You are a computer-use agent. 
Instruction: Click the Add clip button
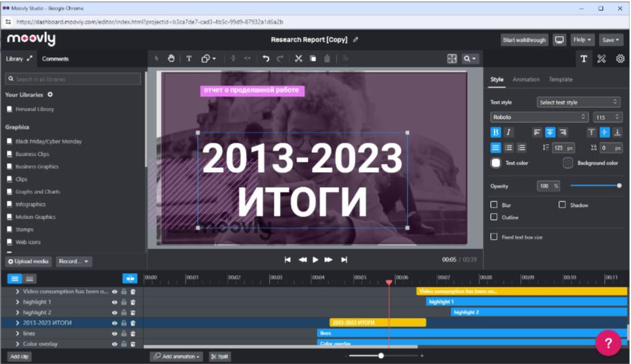click(19, 356)
